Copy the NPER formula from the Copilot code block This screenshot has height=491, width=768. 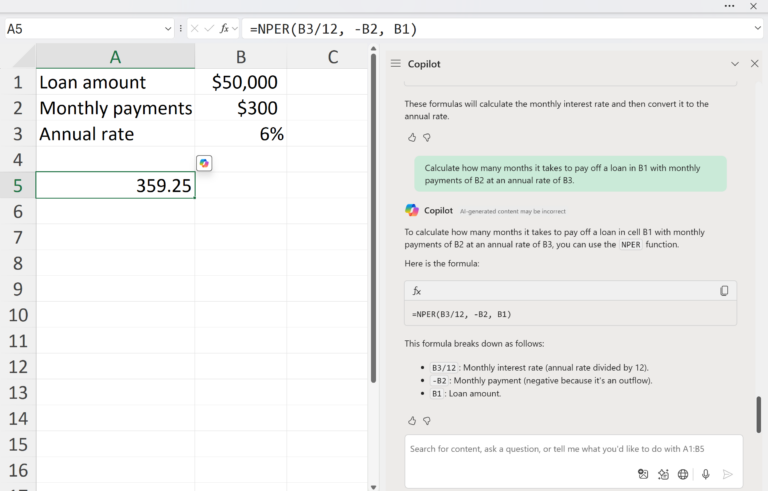click(x=724, y=291)
